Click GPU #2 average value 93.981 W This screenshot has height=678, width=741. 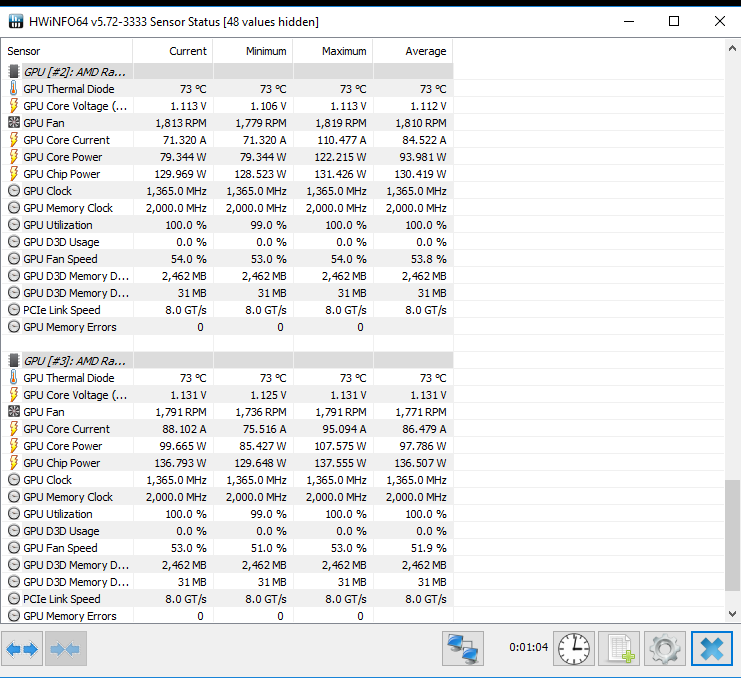tap(423, 157)
